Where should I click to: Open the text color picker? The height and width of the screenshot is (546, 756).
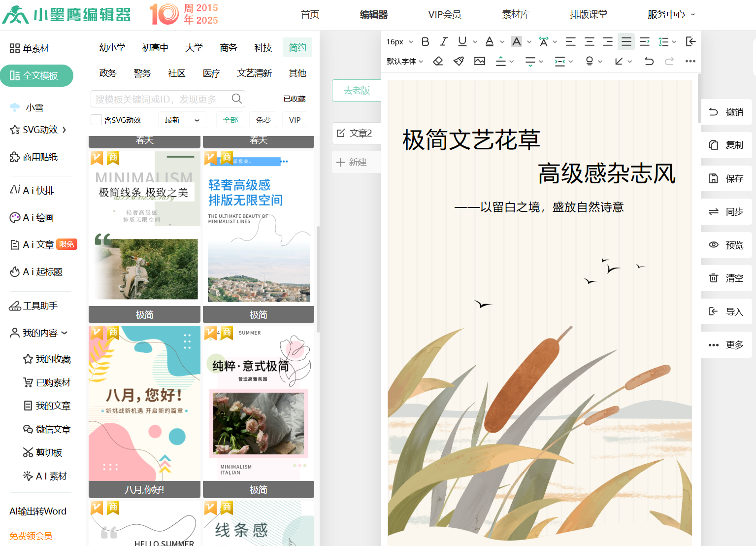click(490, 42)
